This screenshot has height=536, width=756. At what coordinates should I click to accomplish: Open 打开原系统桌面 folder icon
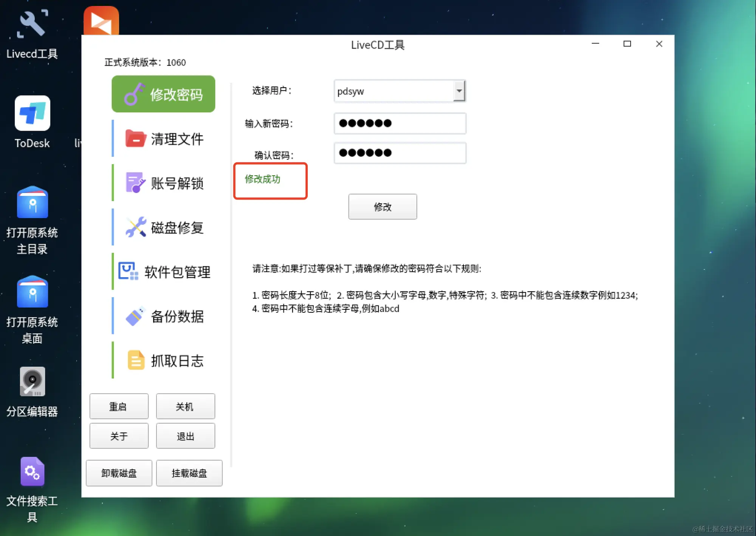coord(32,292)
